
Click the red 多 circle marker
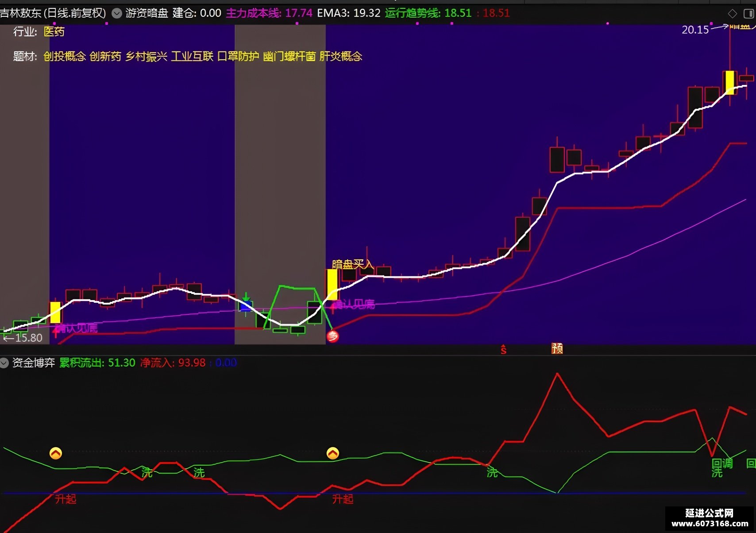click(x=332, y=336)
